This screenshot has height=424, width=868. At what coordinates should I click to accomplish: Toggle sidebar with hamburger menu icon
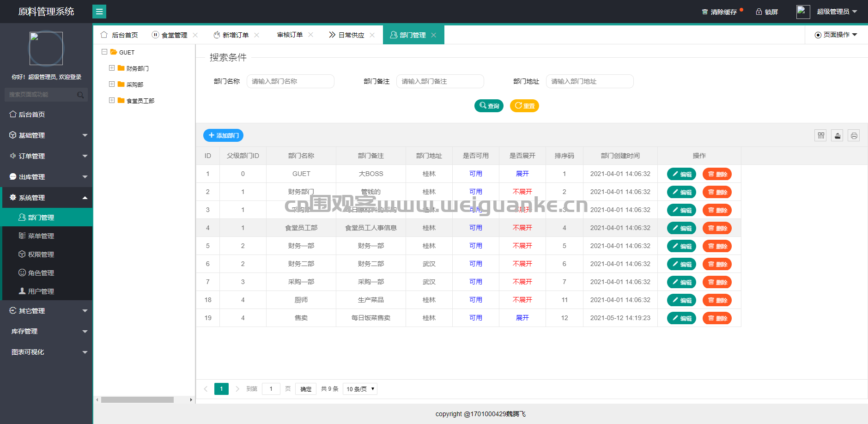pyautogui.click(x=99, y=12)
